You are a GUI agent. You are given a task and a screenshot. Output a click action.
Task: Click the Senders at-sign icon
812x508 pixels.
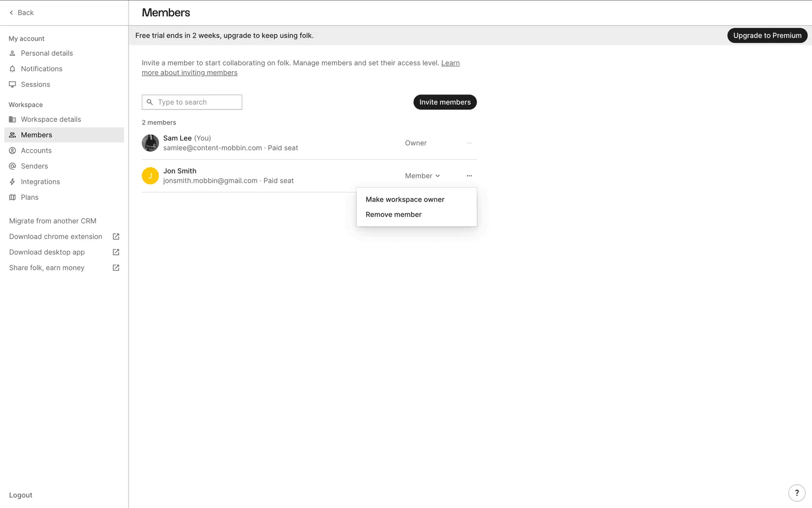pyautogui.click(x=12, y=166)
